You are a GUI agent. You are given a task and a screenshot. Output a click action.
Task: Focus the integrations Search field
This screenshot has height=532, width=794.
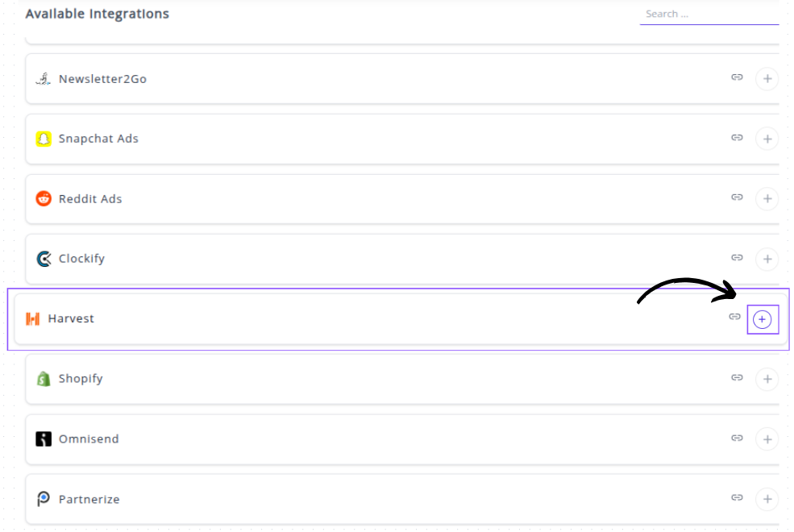[709, 14]
